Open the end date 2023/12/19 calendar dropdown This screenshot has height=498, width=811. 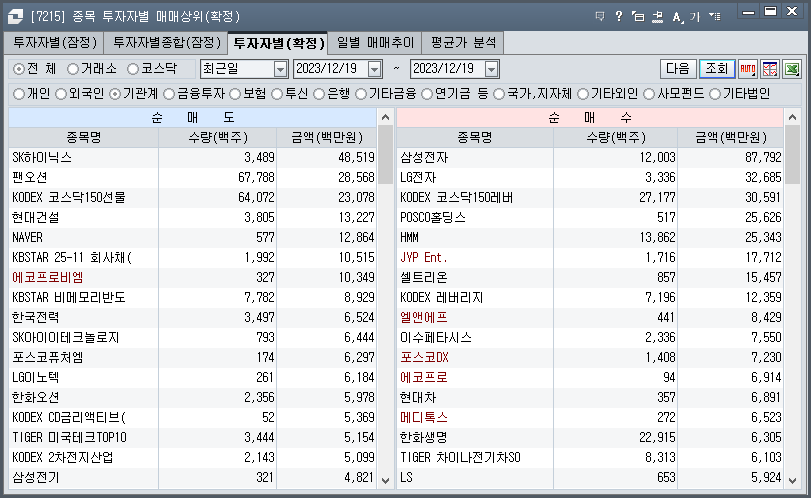(x=491, y=69)
